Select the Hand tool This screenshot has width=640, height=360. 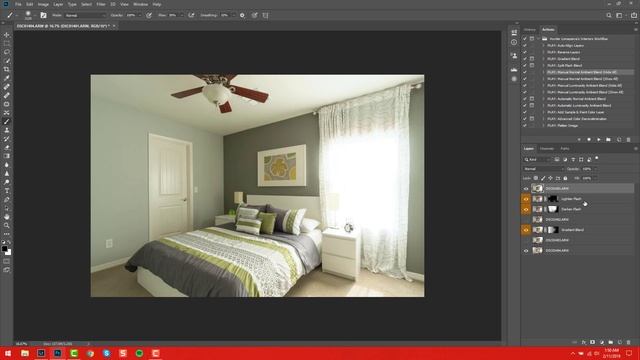click(7, 217)
